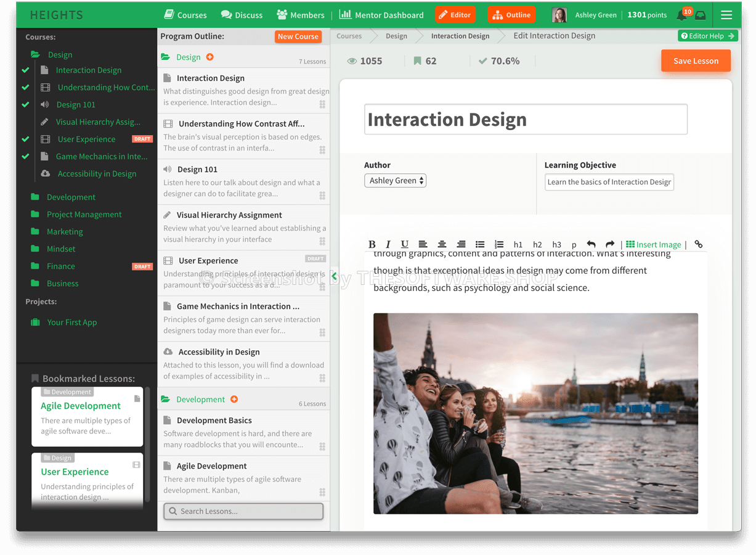Toggle the checkmark next to Design 101 lesson
This screenshot has height=555, width=756.
[x=25, y=104]
